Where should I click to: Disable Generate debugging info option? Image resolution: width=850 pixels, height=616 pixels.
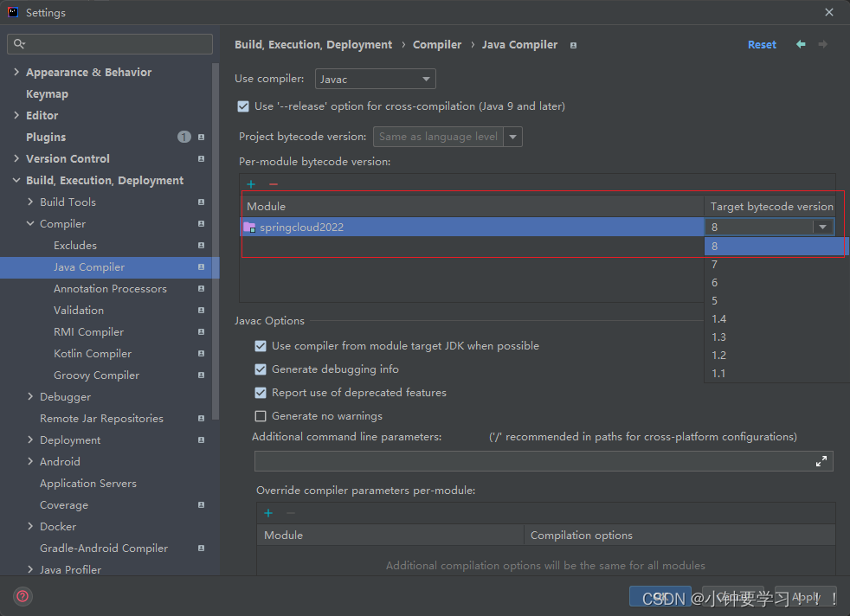point(261,369)
